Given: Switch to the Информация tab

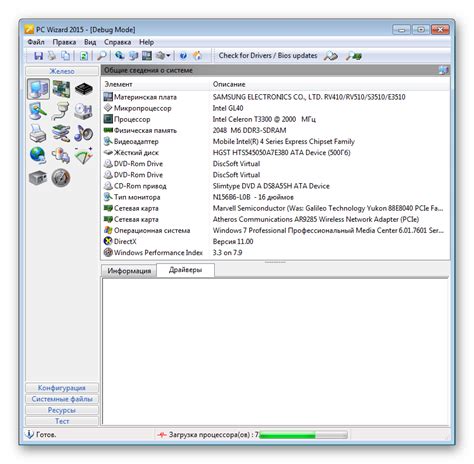Looking at the screenshot, I should (x=129, y=271).
